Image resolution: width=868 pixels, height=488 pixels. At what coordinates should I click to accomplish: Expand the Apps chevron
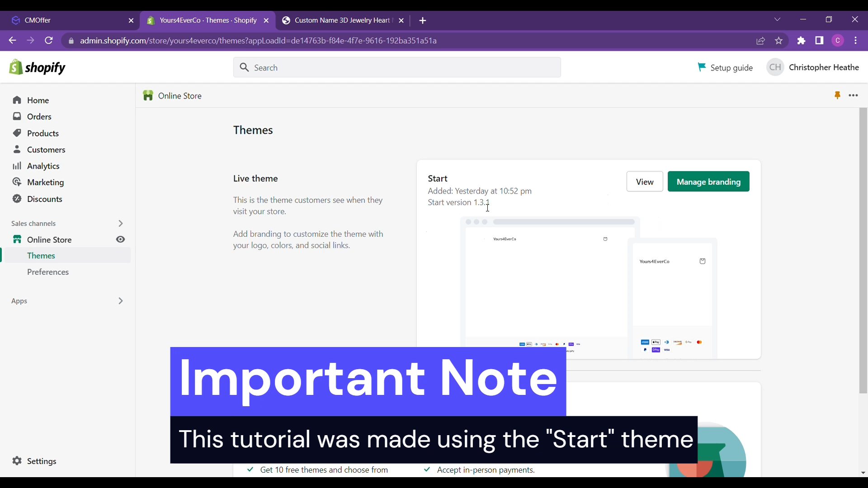pos(120,301)
